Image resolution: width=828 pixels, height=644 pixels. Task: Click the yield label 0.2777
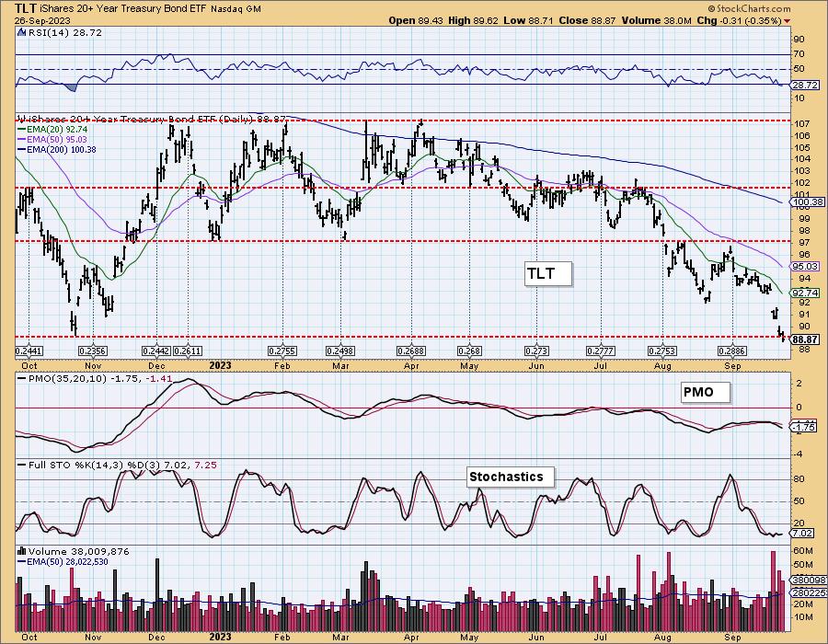[x=601, y=351]
